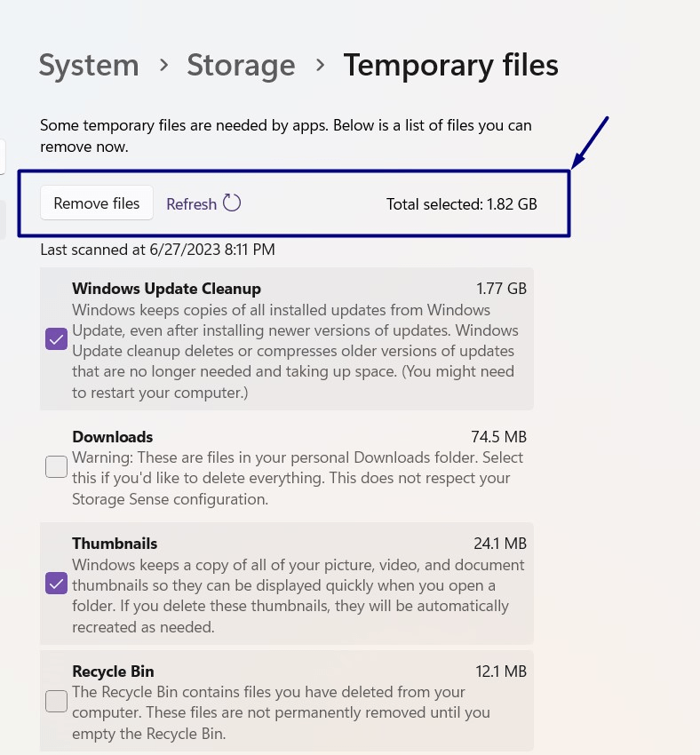This screenshot has height=755, width=700.
Task: Click chevron before Temporary files
Action: [320, 65]
